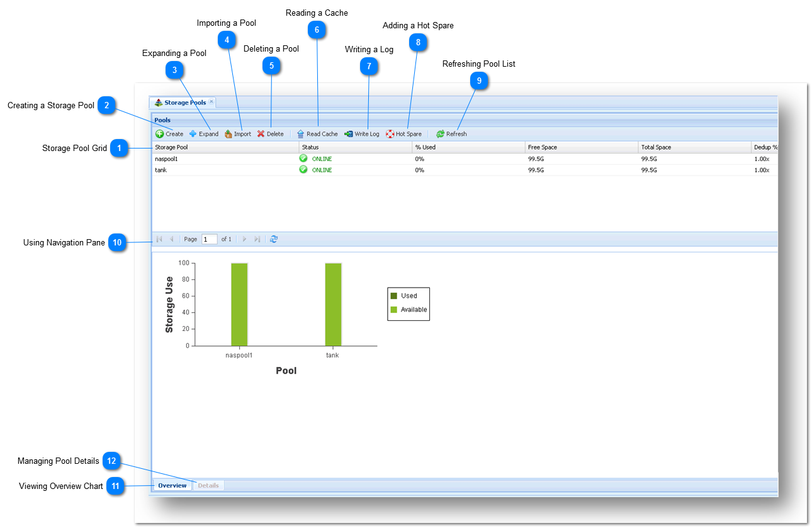Click the first page navigation arrow
Viewport: 812px width, 528px height.
tap(159, 239)
